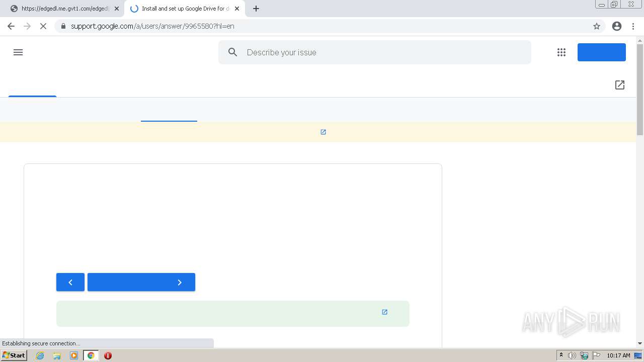Screen dimensions: 644x362
Task: Click the scrollbar down arrow
Action: (x=640, y=343)
